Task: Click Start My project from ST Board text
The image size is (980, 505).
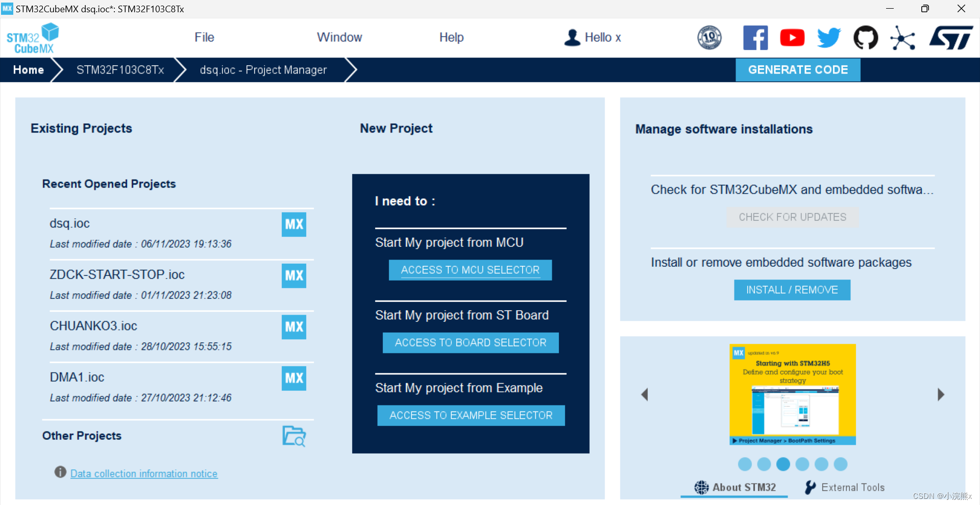Action: coord(462,315)
